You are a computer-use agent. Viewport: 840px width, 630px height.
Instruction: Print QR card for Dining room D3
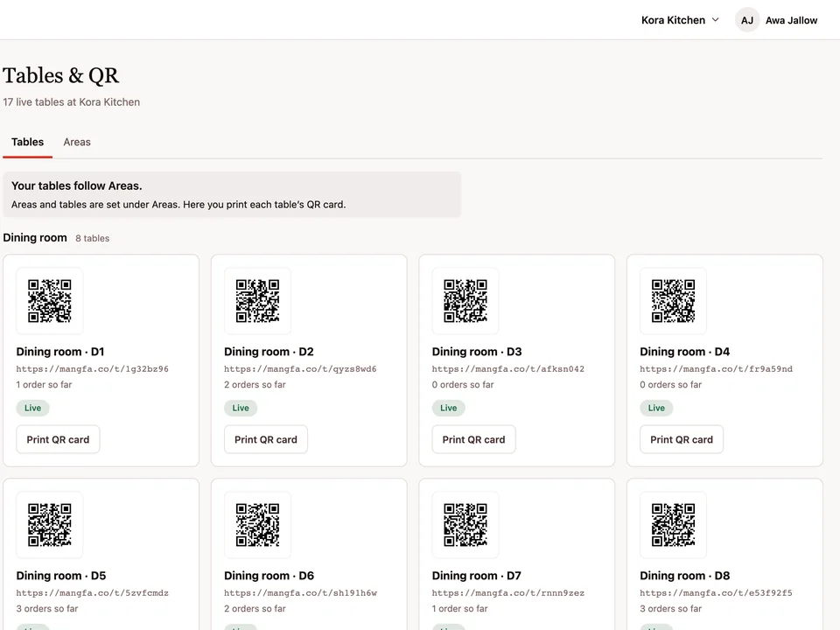[x=473, y=439]
